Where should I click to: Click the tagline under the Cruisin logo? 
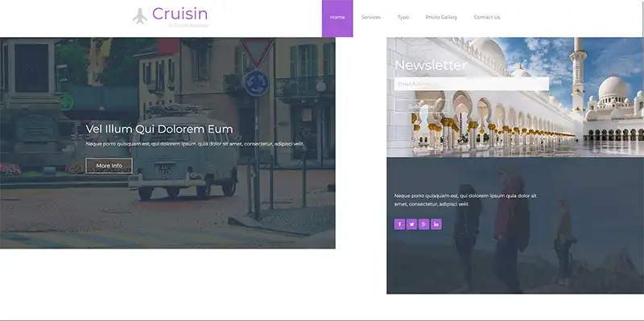(x=188, y=26)
